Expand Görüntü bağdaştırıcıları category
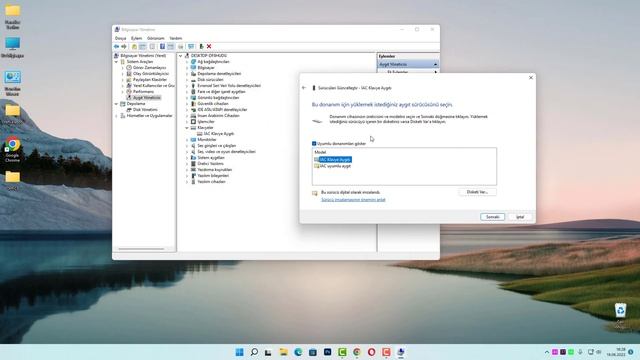 187,98
